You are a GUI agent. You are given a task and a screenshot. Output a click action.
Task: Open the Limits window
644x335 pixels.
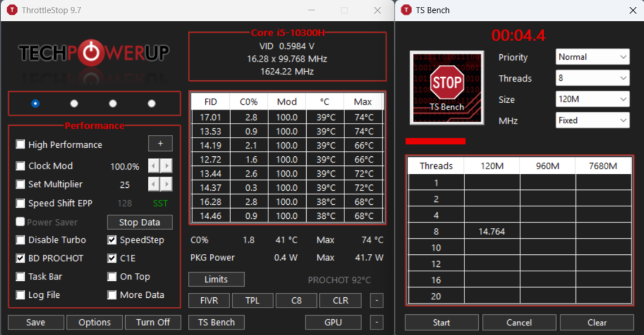tap(216, 279)
